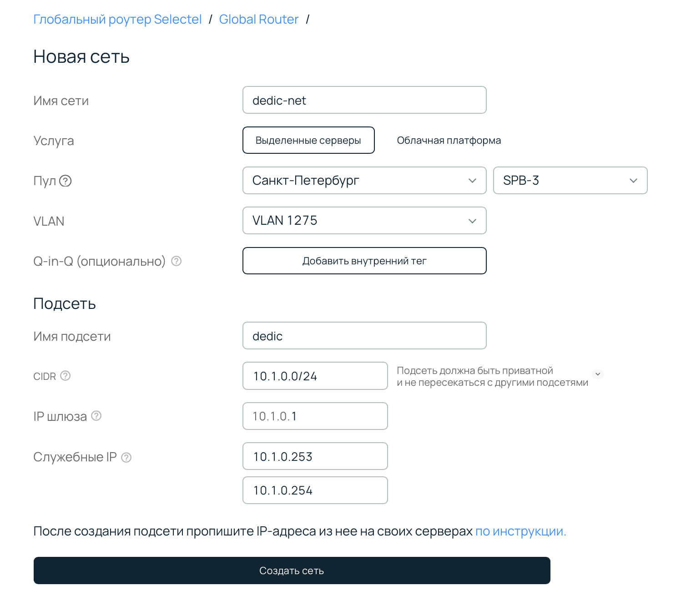Image resolution: width=676 pixels, height=616 pixels.
Task: Click service IP field 10.1.0.254
Action: pos(315,490)
